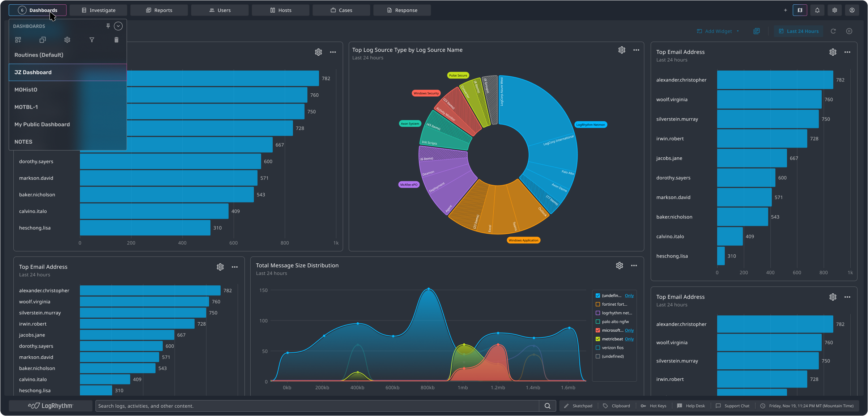
Task: Select MOHist0 dashboard
Action: 68,90
